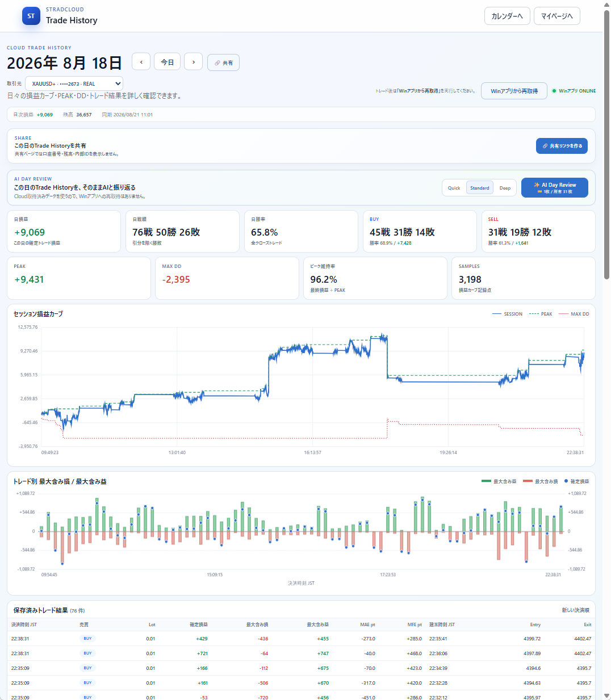This screenshot has height=700, width=611.
Task: Click the SAMPLES 3,198 value
Action: [x=470, y=279]
